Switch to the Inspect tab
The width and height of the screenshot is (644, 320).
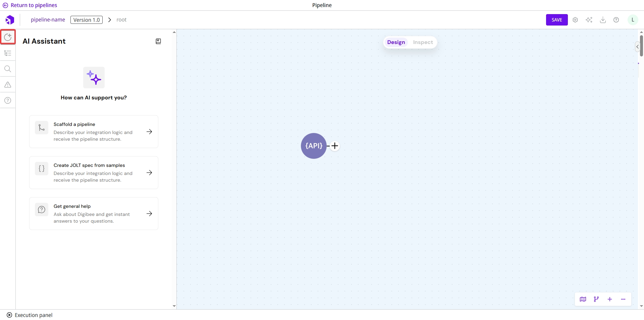pyautogui.click(x=423, y=42)
